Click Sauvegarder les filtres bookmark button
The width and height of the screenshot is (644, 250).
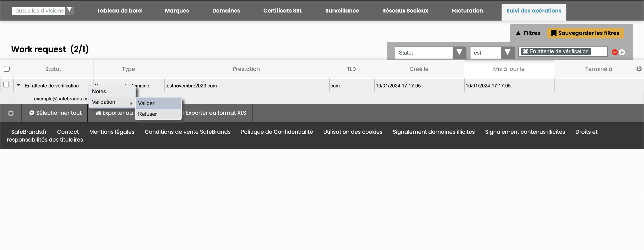point(585,33)
